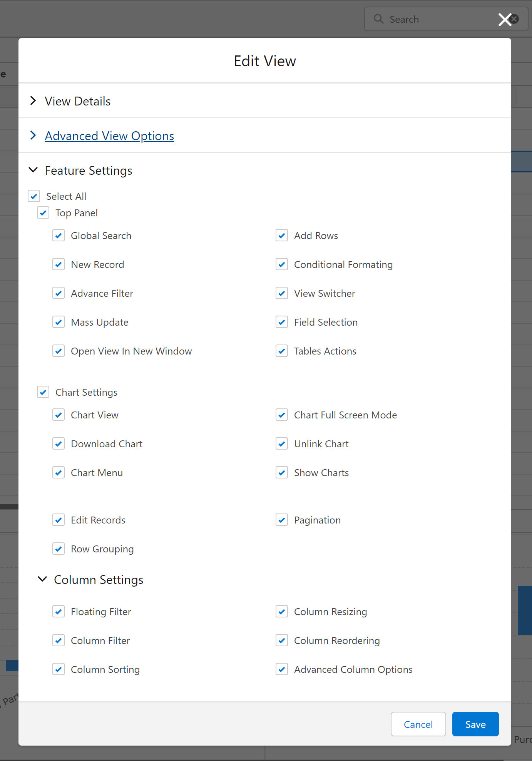Click the Cancel button

click(x=418, y=724)
